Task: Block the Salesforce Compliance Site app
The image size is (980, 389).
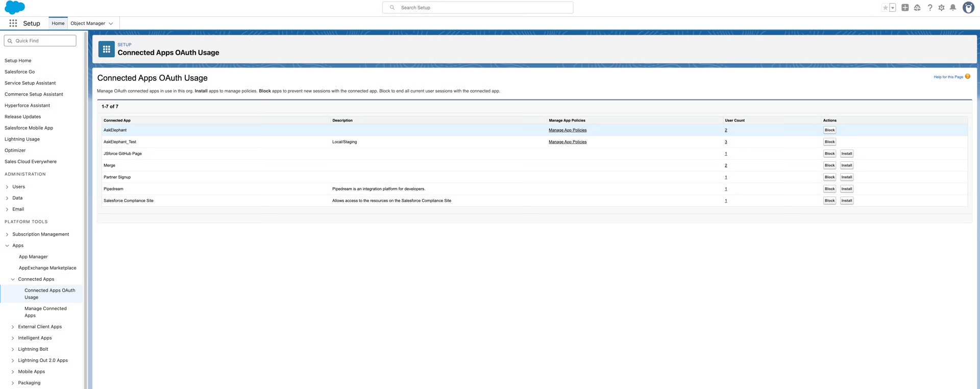Action: [x=829, y=201]
